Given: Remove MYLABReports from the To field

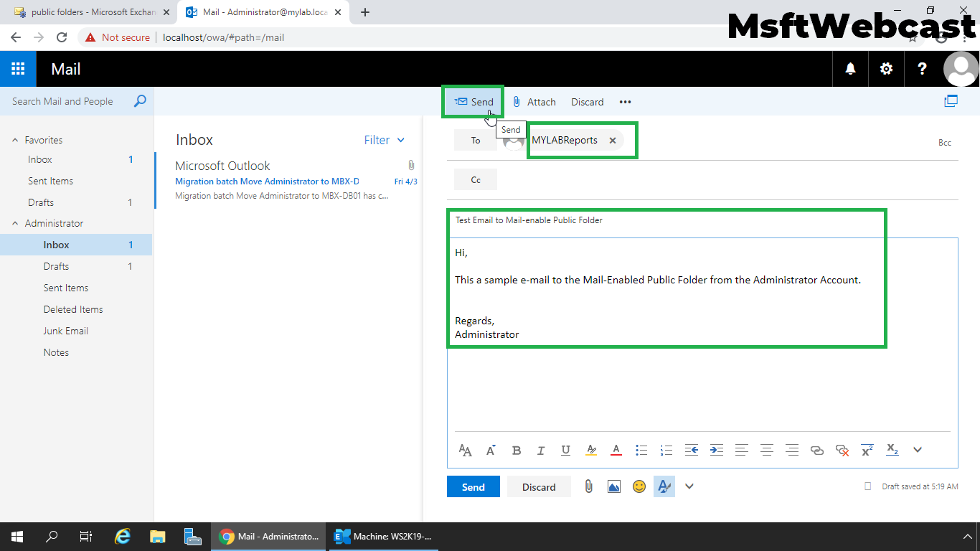Looking at the screenshot, I should 613,141.
